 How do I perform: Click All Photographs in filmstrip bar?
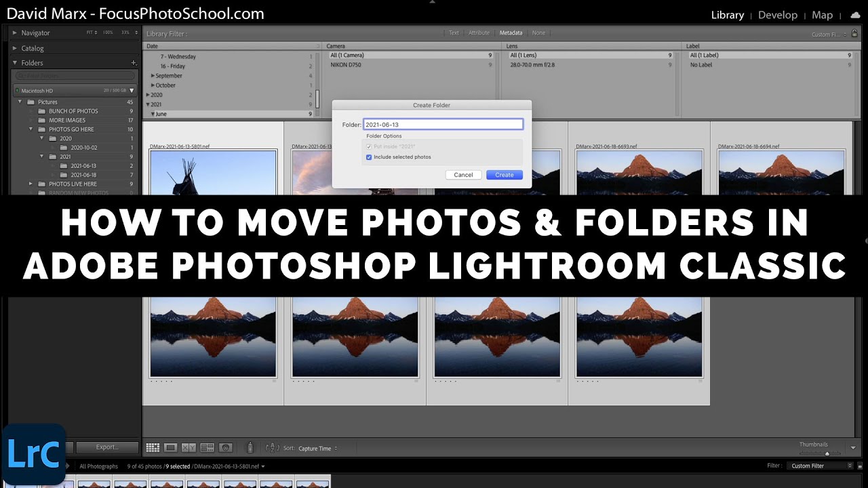pyautogui.click(x=98, y=466)
